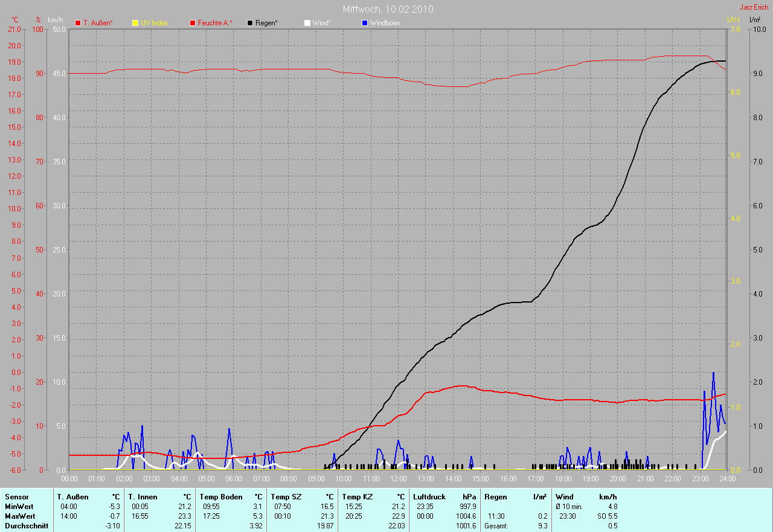Click the red Feuchte A. legend swatch

click(193, 23)
